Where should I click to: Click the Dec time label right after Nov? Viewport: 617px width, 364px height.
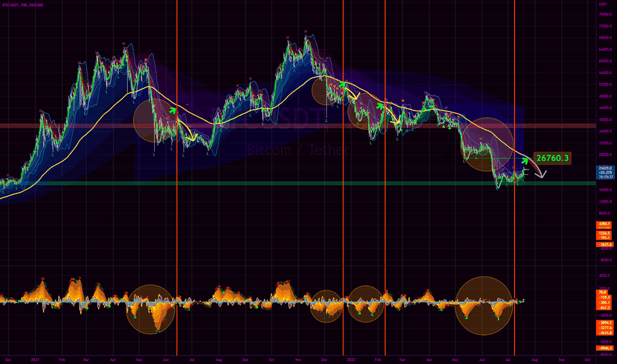point(324,359)
